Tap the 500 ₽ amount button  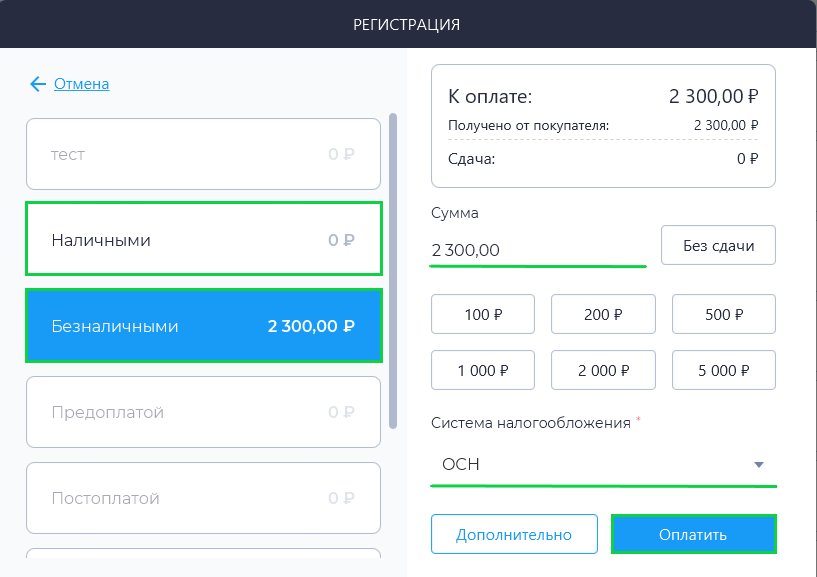[724, 314]
